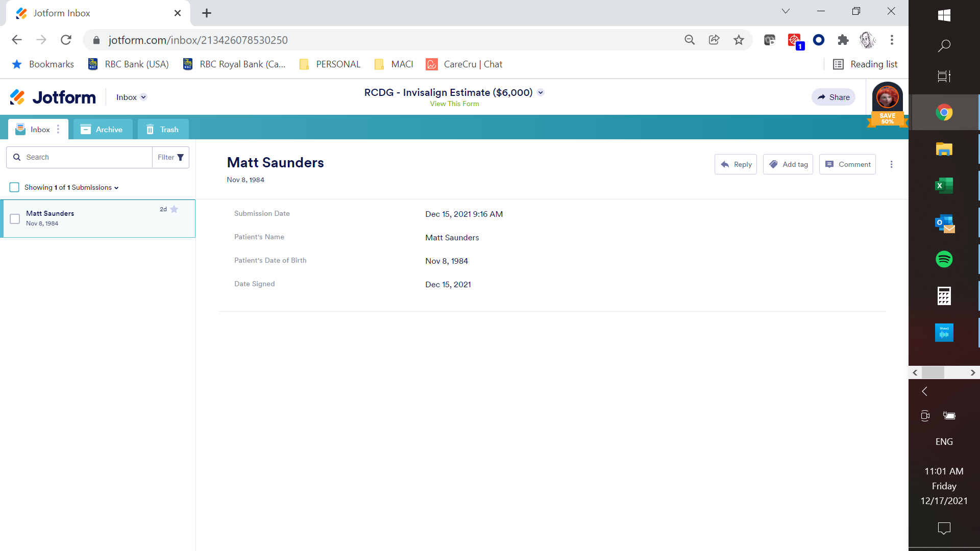The image size is (980, 551).
Task: Open the Add tag option
Action: click(788, 164)
